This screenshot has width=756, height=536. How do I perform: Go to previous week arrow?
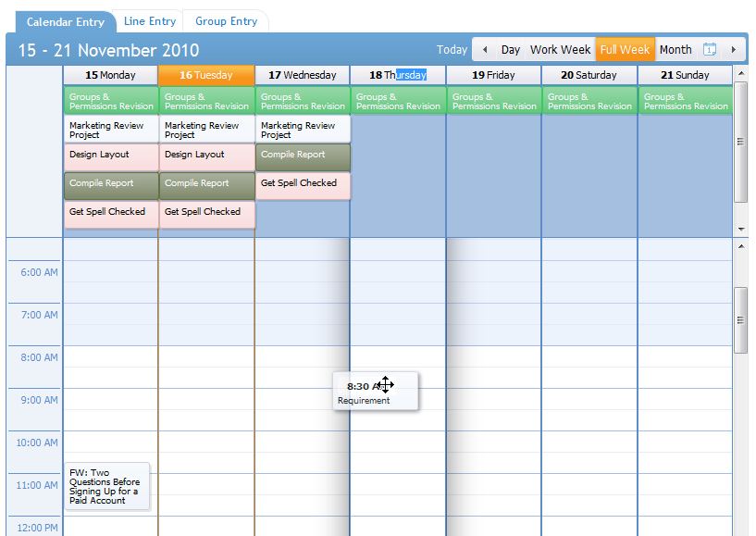pyautogui.click(x=485, y=50)
